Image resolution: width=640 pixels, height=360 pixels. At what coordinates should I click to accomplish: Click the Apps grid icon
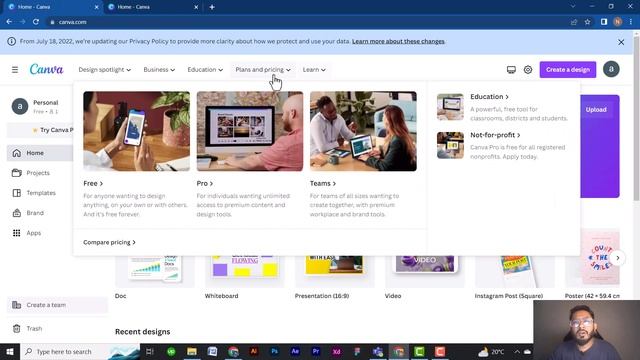17,233
